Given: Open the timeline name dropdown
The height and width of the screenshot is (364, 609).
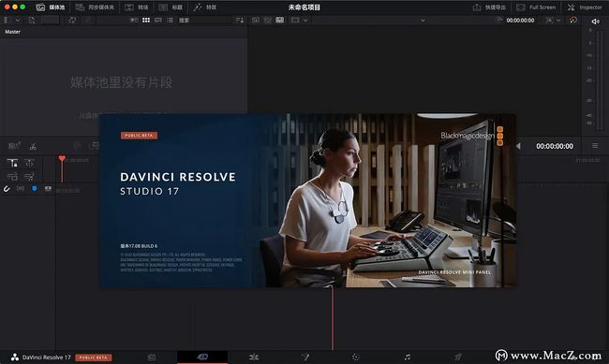Looking at the screenshot, I should [423, 21].
